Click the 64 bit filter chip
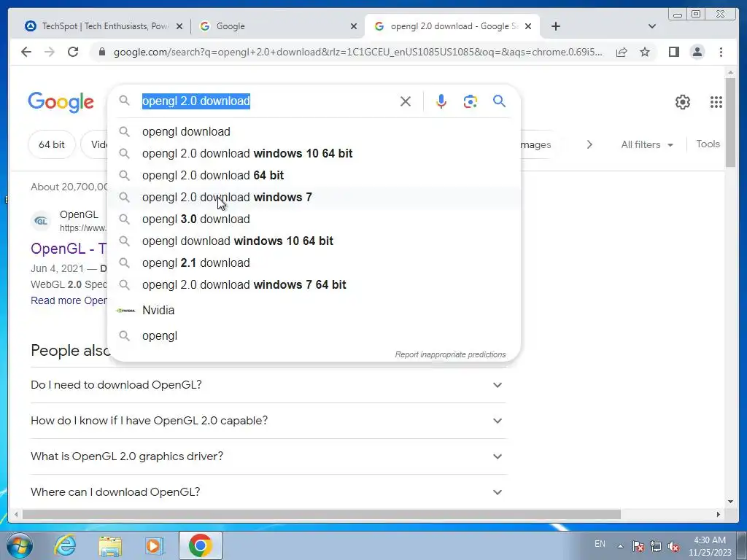The image size is (747, 560). pos(52,144)
